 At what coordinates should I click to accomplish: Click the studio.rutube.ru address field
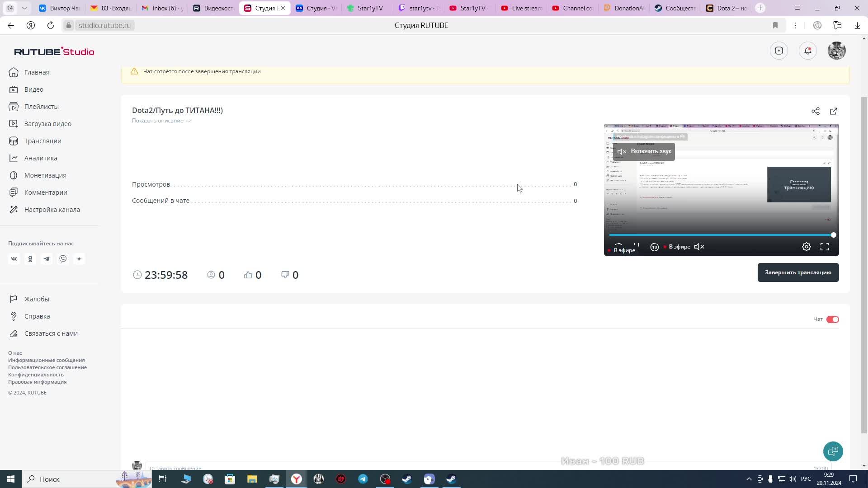pos(104,25)
